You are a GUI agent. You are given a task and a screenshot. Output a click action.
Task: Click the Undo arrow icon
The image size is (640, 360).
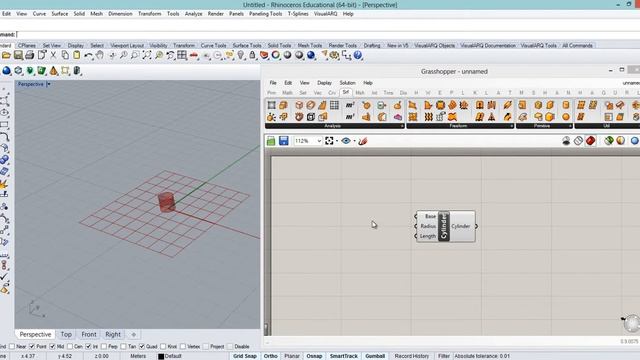point(88,55)
